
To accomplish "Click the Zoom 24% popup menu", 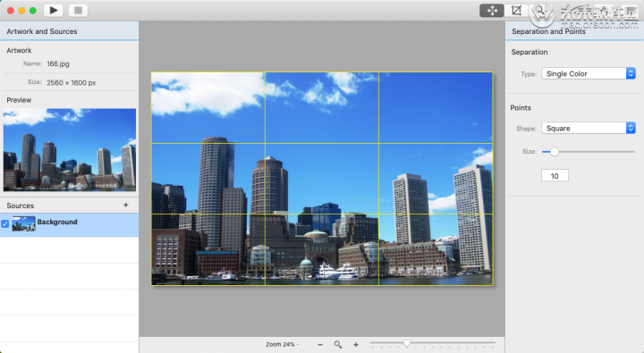I will pos(282,344).
